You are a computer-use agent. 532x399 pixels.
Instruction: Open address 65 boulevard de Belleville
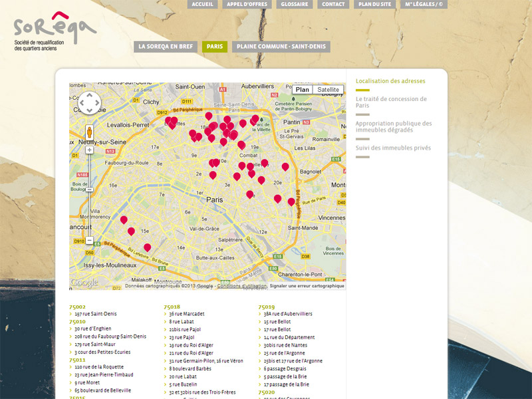click(x=103, y=390)
